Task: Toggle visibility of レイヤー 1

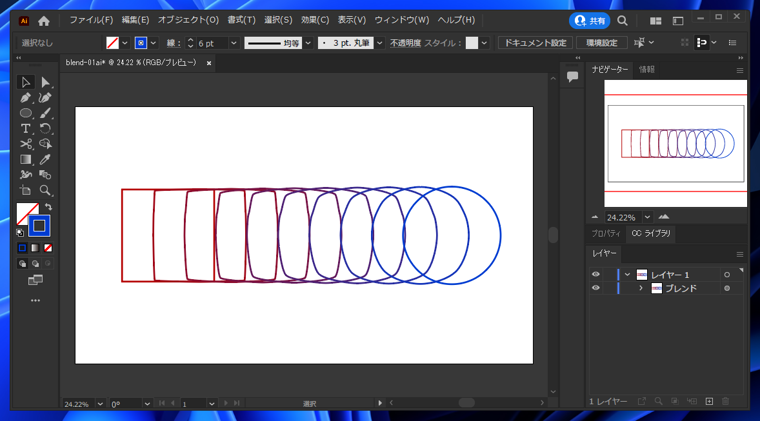Action: (x=596, y=274)
